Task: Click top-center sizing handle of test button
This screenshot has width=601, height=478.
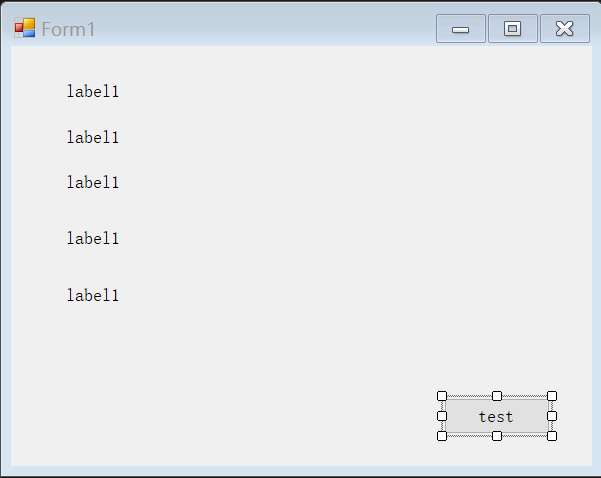Action: pos(497,396)
